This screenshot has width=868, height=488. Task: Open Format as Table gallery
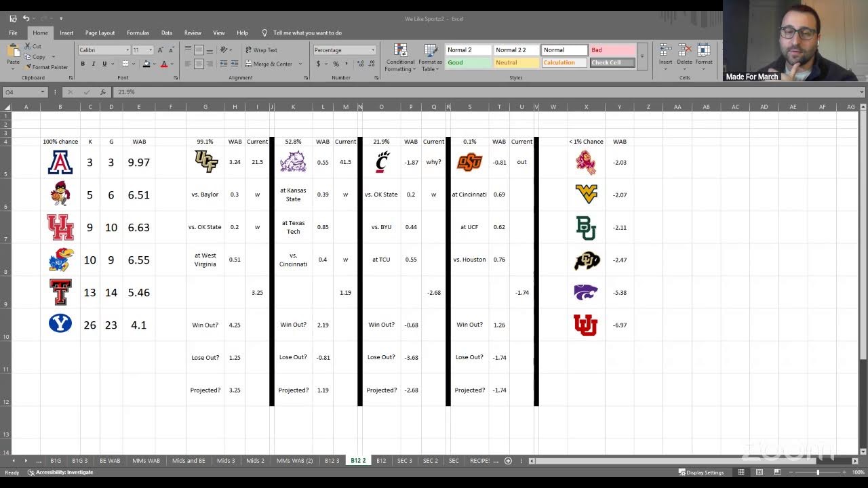(430, 58)
